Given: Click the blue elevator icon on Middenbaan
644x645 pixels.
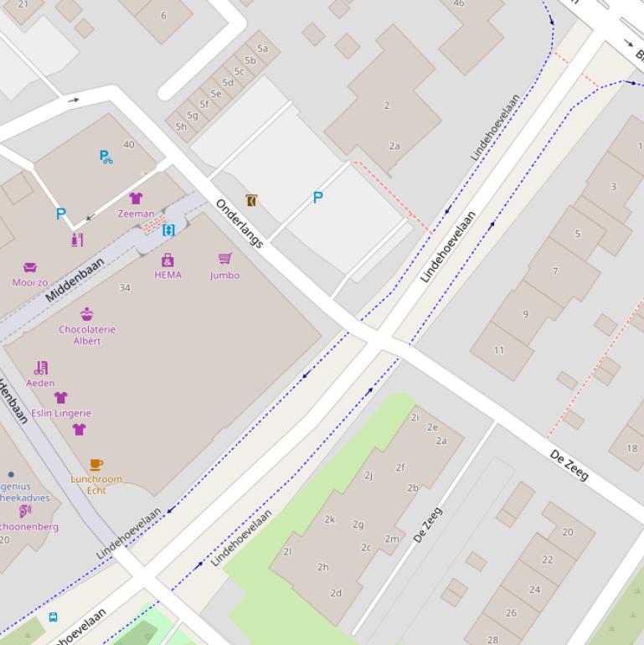Looking at the screenshot, I should [x=168, y=230].
